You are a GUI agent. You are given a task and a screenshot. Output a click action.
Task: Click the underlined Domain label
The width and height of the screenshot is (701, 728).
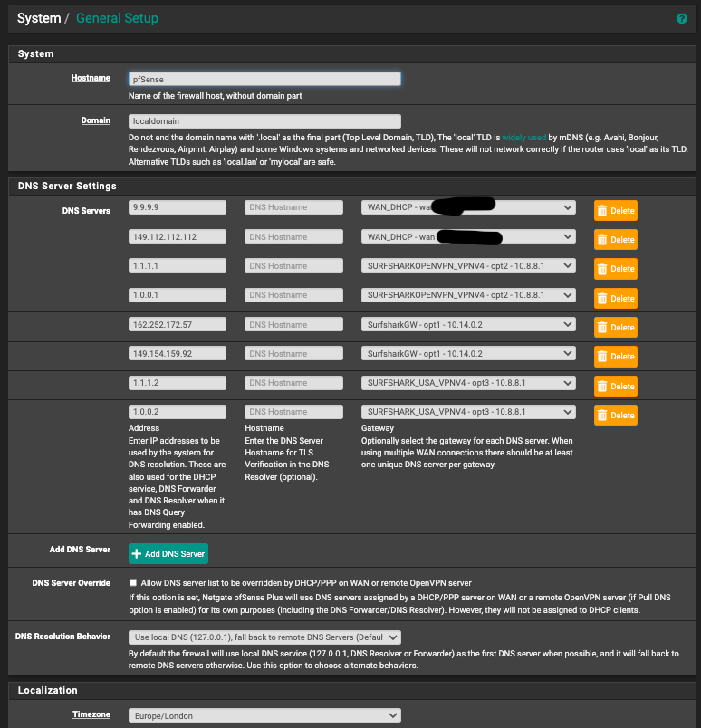(x=96, y=120)
